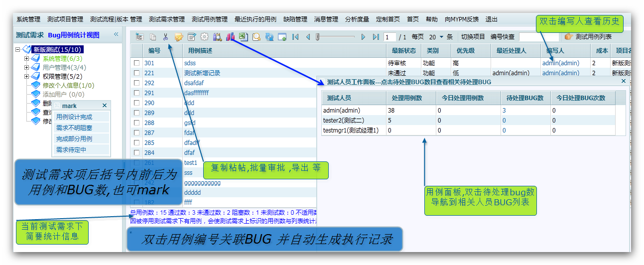644x265 pixels.
Task: Go to first page of list
Action: 295,37
